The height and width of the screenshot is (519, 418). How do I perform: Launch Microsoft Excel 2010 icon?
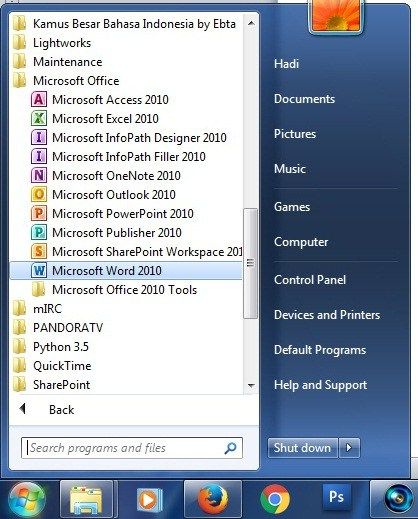coord(39,118)
